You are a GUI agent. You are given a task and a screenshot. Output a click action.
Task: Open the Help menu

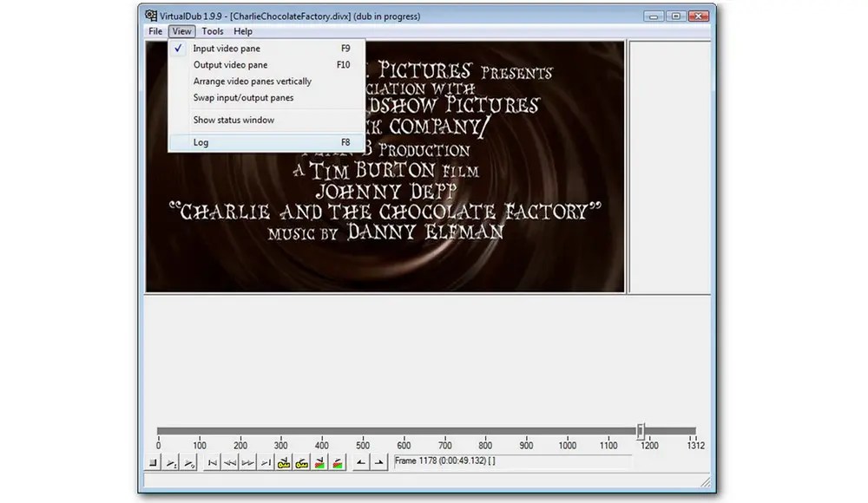click(x=243, y=30)
